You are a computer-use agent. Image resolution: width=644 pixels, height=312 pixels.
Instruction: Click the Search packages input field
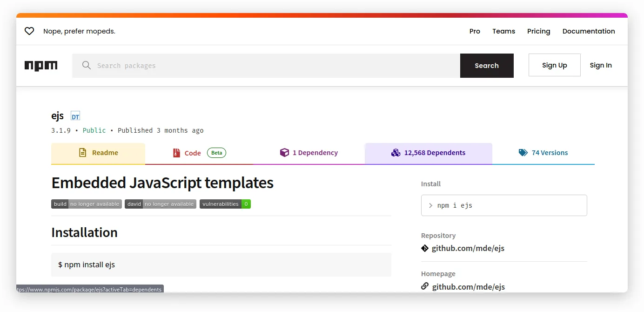click(266, 66)
